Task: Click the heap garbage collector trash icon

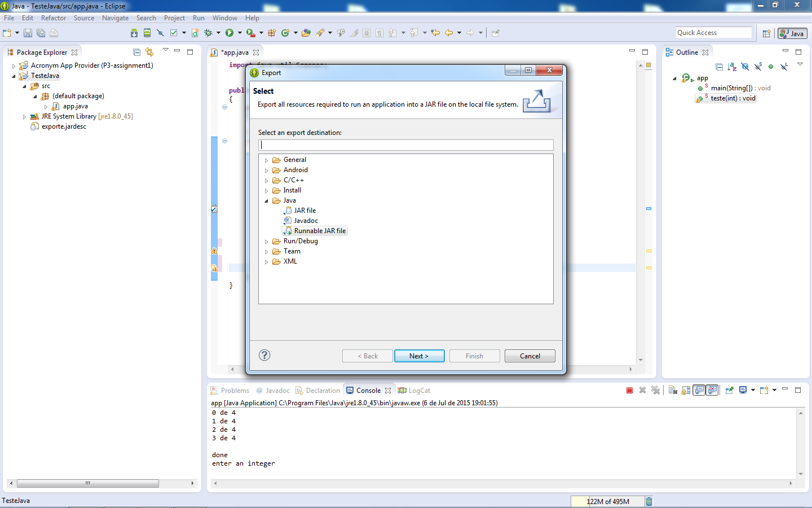Action: pos(649,501)
